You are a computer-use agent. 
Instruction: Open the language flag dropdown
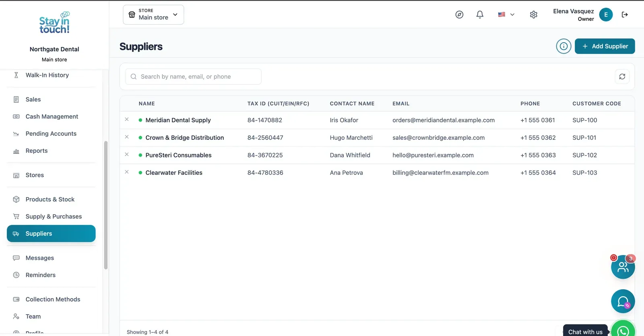tap(506, 15)
